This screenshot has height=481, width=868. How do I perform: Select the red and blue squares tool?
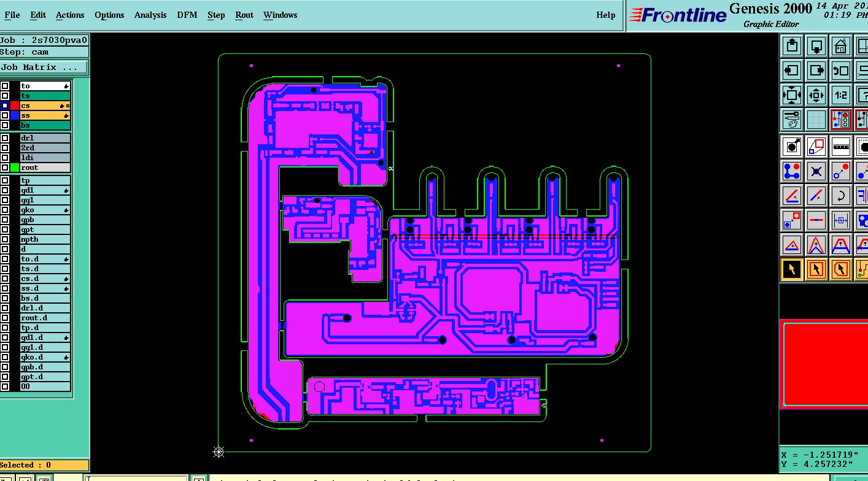pos(816,146)
